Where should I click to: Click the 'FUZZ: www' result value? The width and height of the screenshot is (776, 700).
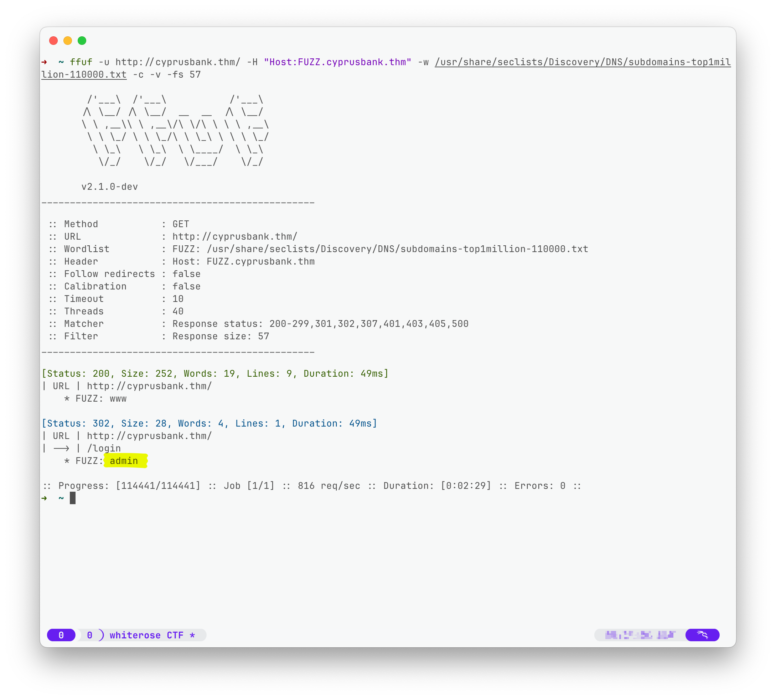pos(101,399)
